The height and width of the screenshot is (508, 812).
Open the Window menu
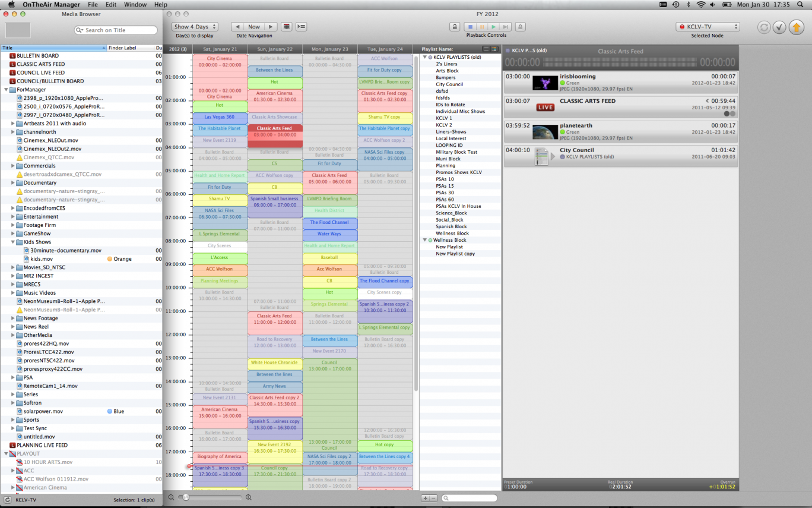click(135, 5)
